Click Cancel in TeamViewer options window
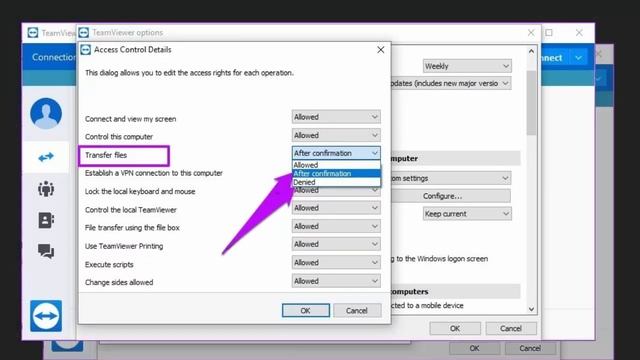The image size is (640, 360). 511,328
